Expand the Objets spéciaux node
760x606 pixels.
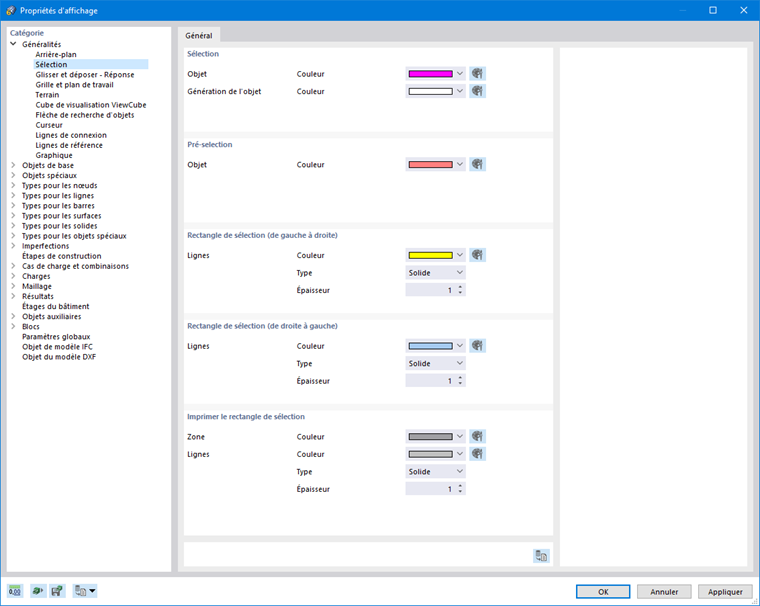pos(13,175)
